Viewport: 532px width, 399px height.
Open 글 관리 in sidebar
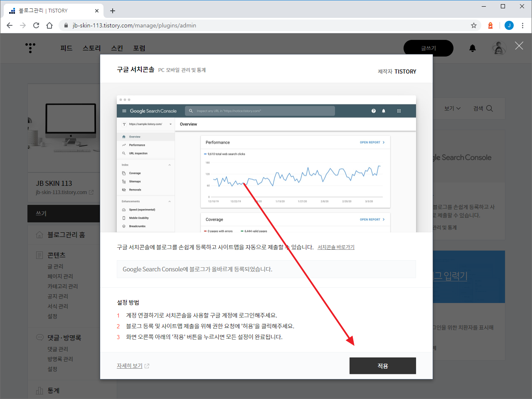55,266
